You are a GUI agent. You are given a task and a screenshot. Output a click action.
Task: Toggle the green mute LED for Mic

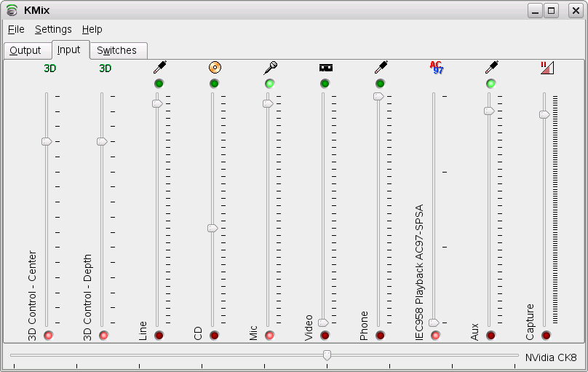pyautogui.click(x=270, y=84)
